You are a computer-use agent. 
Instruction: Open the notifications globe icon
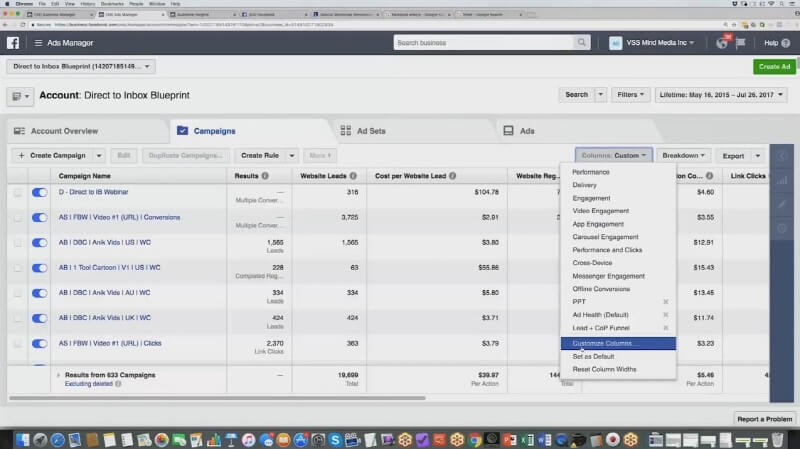(x=722, y=43)
